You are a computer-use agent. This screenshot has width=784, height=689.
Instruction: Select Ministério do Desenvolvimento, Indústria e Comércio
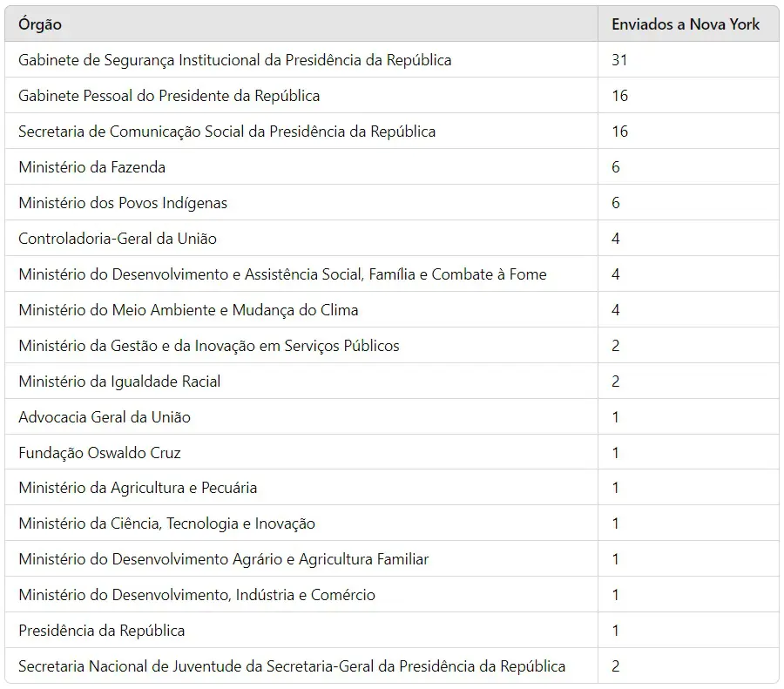[197, 595]
